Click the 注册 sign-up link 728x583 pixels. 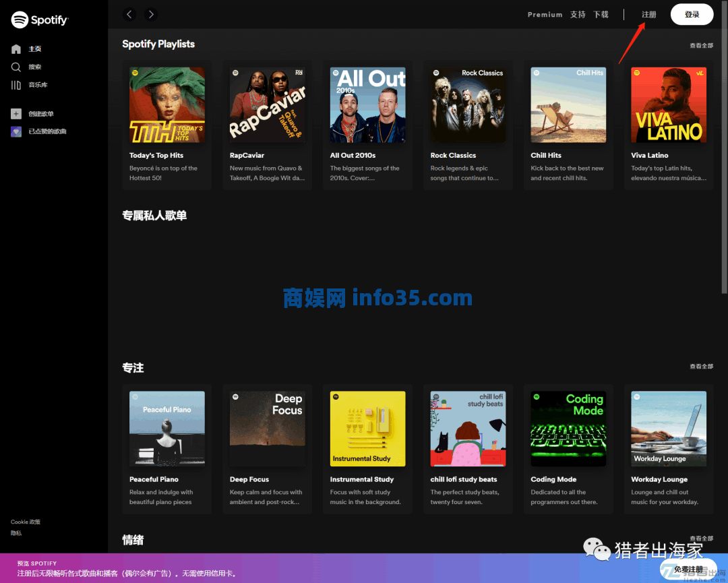tap(648, 14)
